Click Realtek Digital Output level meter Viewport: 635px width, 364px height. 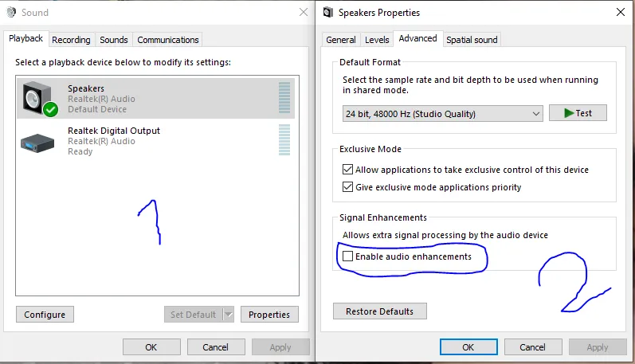tap(284, 140)
